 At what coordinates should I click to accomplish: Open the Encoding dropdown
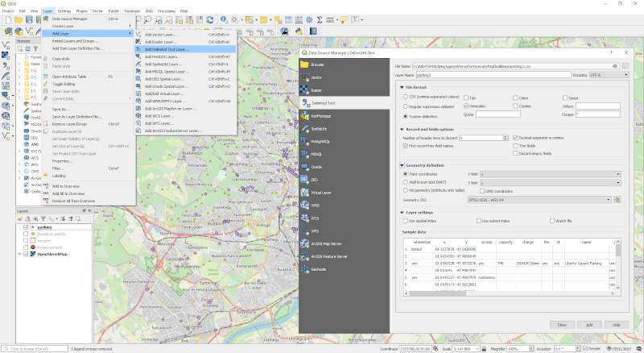click(609, 75)
